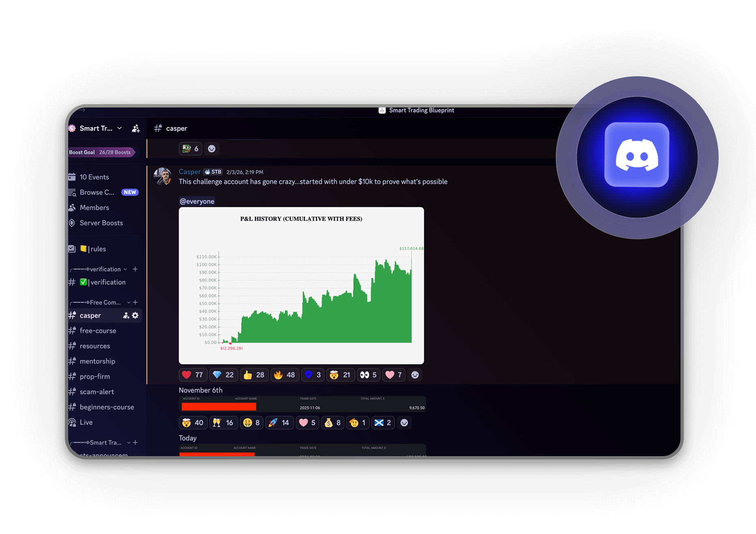This screenshot has height=534, width=756.
Task: Toggle the pink heart reaction with 7
Action: coord(394,375)
